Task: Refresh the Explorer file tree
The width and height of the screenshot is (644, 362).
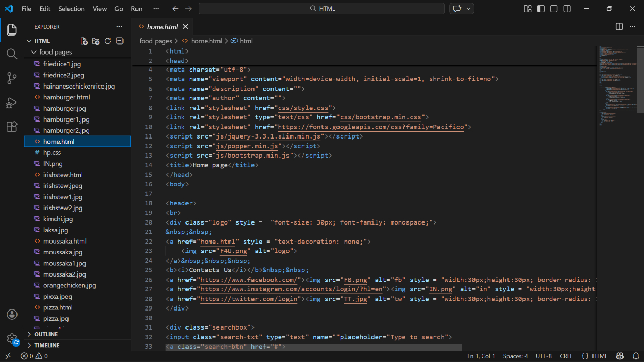Action: coord(108,41)
